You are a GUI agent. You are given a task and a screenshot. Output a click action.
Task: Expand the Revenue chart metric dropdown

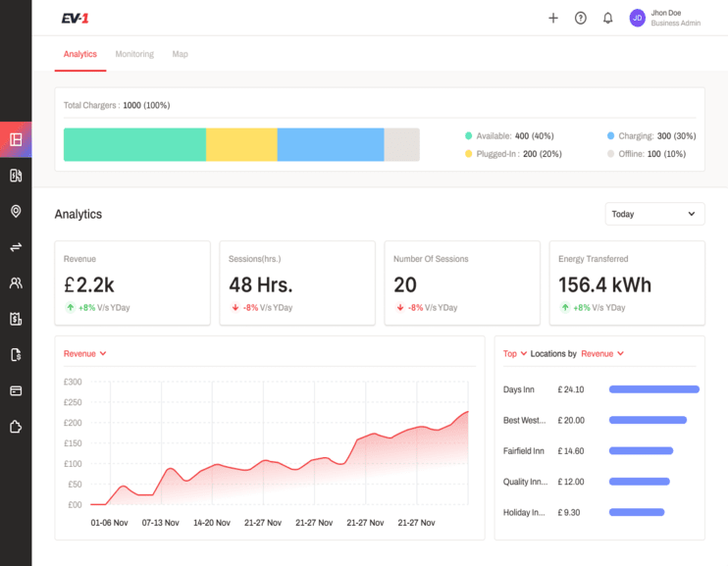pos(85,354)
